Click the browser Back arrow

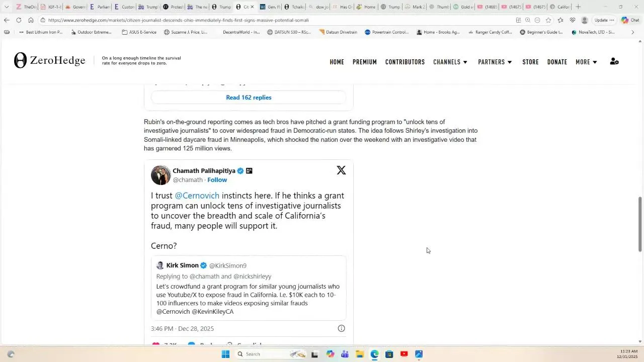pyautogui.click(x=6, y=20)
